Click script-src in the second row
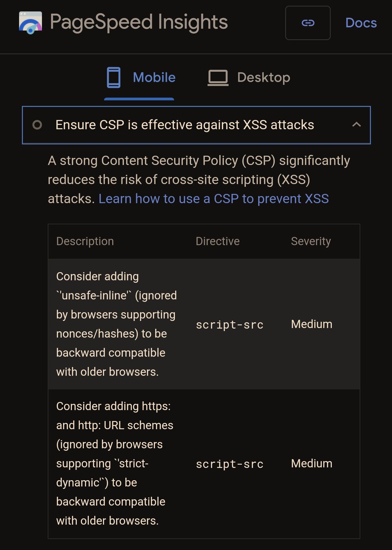The width and height of the screenshot is (392, 550). pyautogui.click(x=229, y=464)
